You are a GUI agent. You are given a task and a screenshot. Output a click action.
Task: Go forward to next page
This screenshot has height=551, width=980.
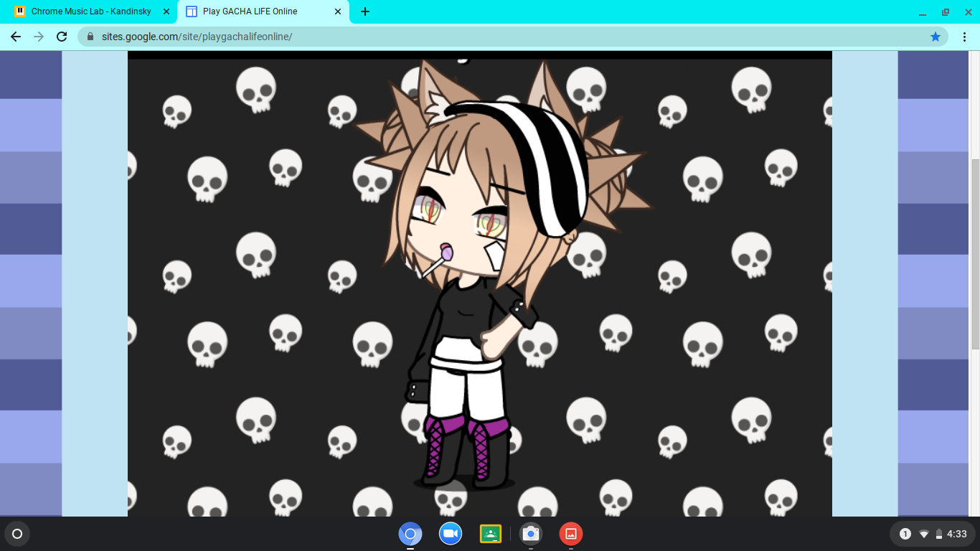39,37
